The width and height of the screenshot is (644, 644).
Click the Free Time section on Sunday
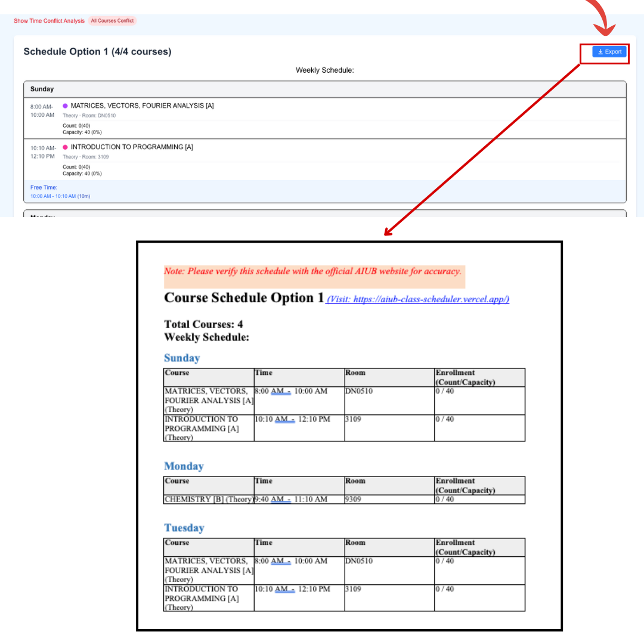[60, 191]
